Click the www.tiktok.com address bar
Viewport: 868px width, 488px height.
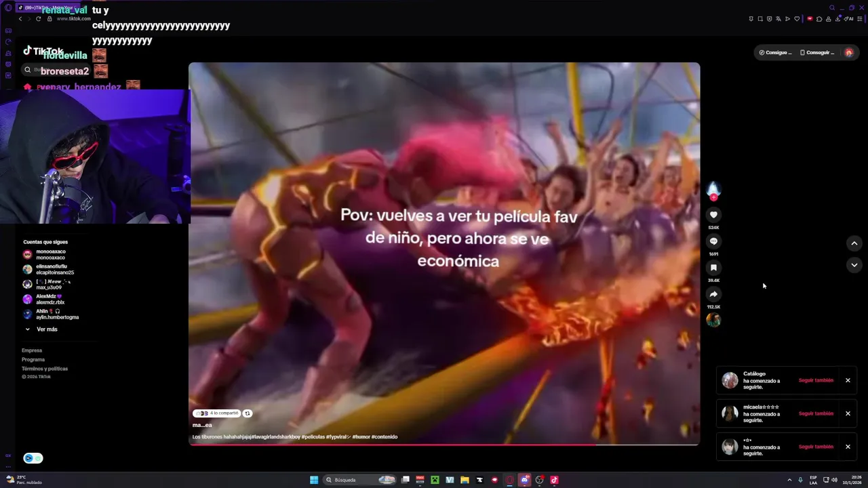[x=73, y=19]
